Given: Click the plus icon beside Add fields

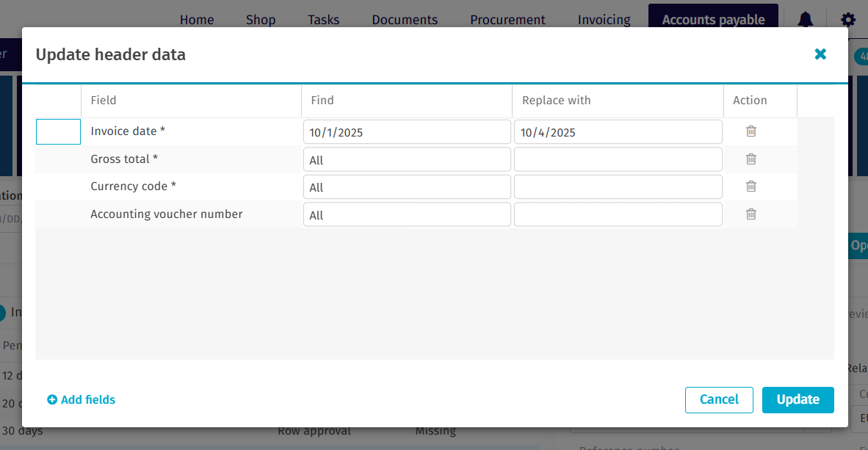Looking at the screenshot, I should click(52, 400).
